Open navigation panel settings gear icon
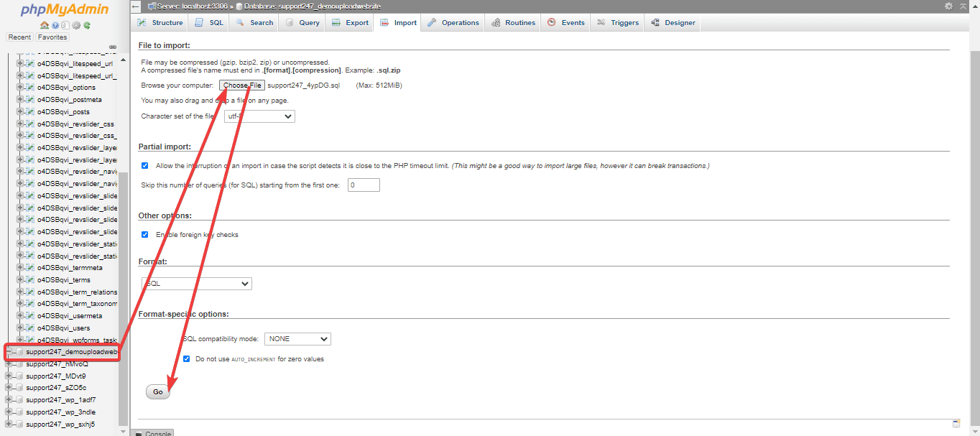 pos(76,25)
